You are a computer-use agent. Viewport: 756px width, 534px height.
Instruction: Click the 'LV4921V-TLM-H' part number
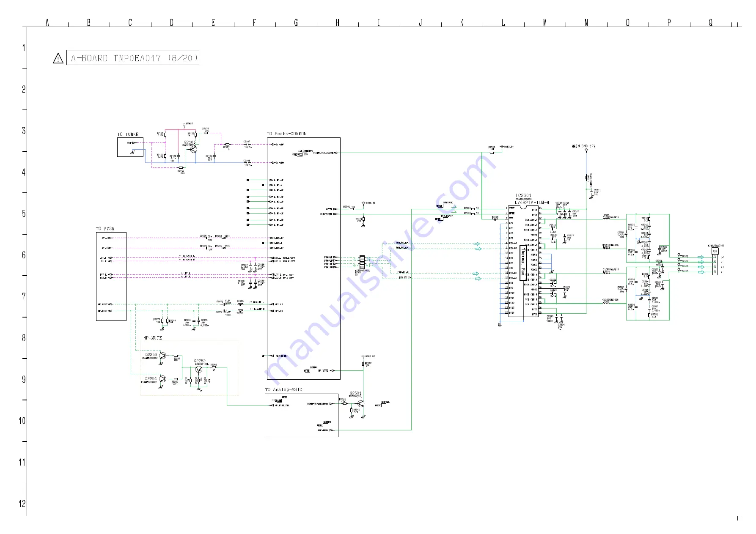coord(531,203)
